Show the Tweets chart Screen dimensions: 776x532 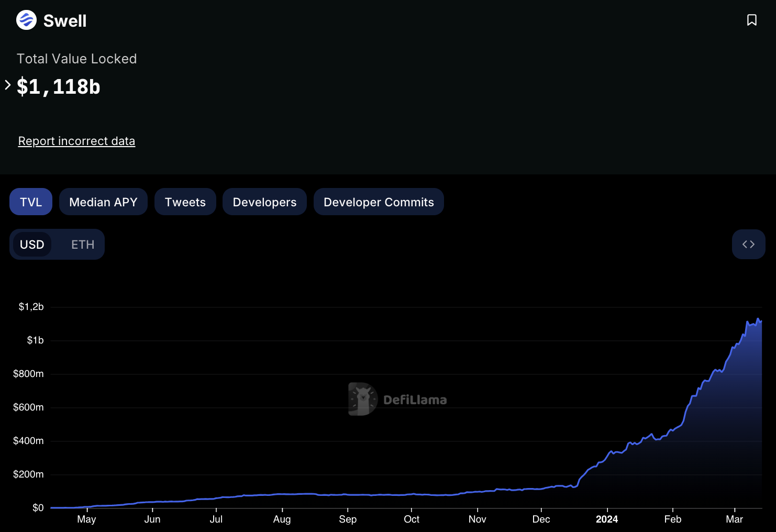(x=185, y=202)
